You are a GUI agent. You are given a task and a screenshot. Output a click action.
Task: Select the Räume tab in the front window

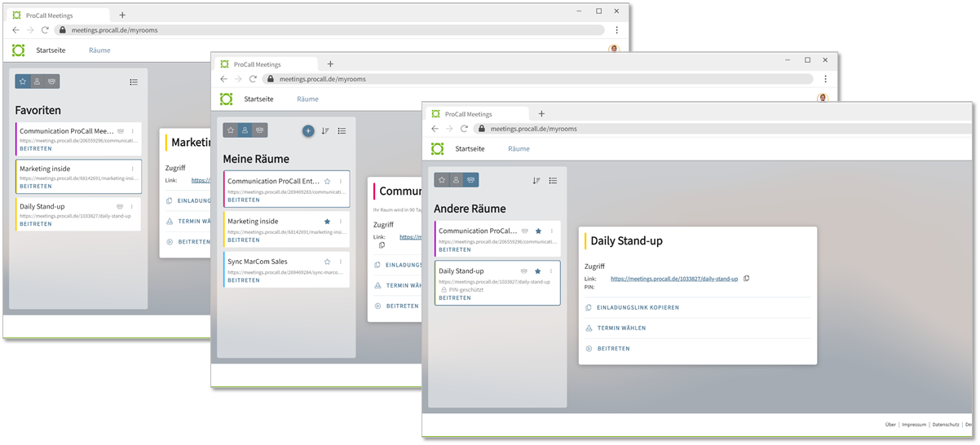519,149
